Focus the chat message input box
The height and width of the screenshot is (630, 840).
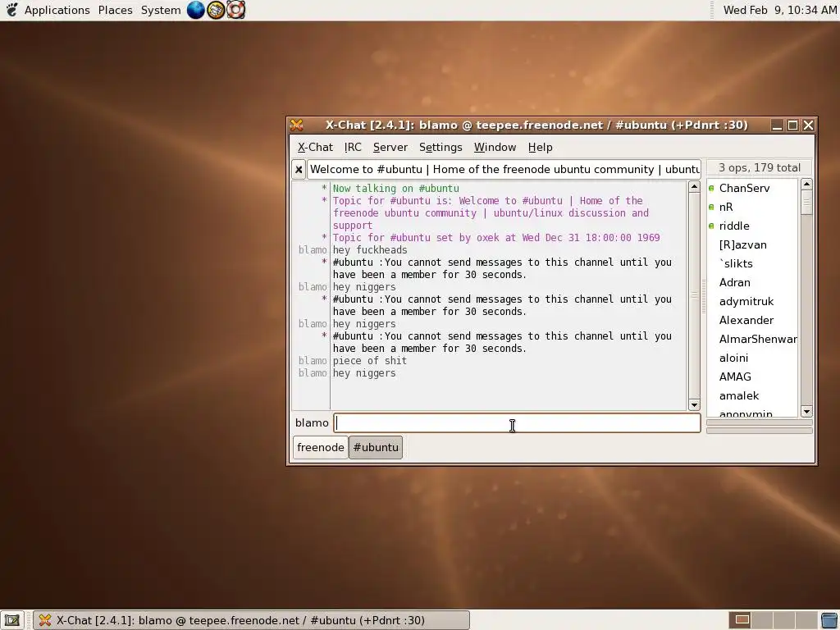[517, 423]
